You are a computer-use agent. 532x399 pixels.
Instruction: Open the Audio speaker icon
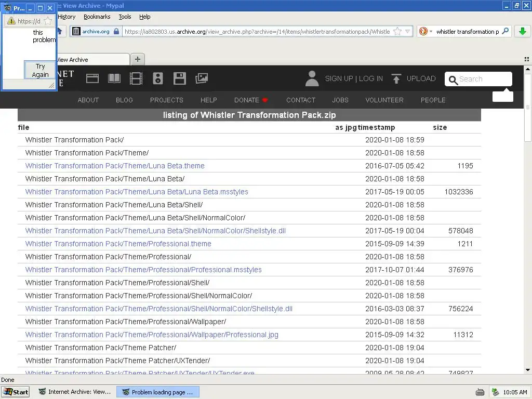coord(158,78)
